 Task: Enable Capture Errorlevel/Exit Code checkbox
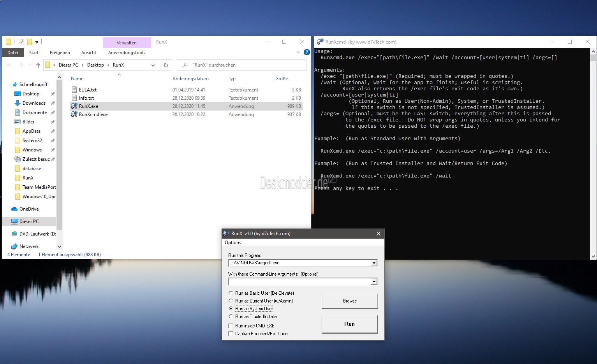[x=231, y=334]
